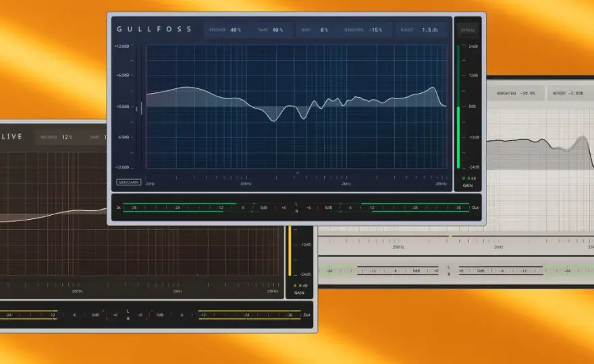Click the input level meter in the light Gullfoss window
Viewport: 594px width, 364px height.
point(379,271)
